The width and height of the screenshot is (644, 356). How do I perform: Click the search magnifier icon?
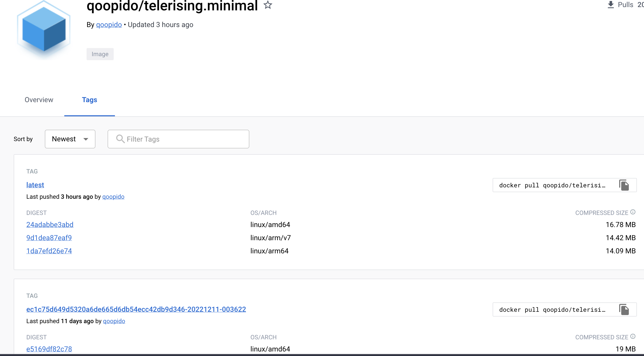point(120,139)
